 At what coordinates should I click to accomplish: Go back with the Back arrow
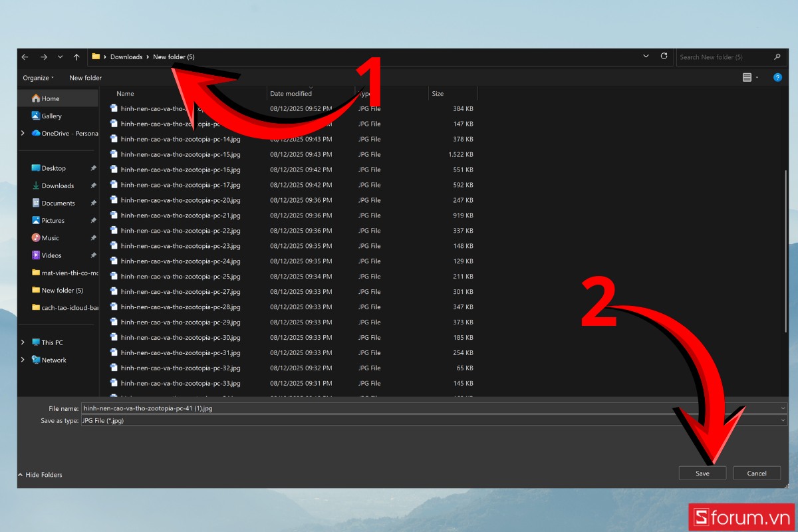point(25,57)
